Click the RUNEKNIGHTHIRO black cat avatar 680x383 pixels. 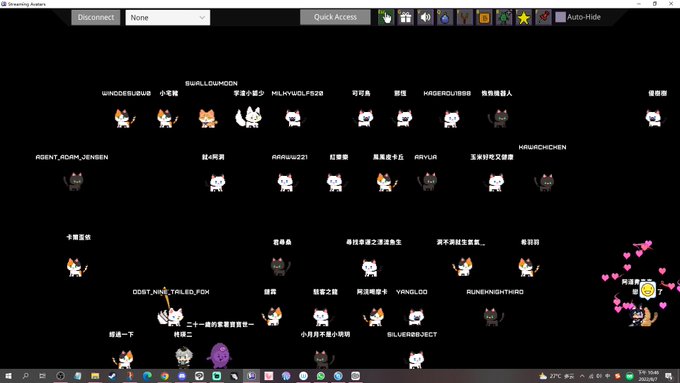pos(493,317)
